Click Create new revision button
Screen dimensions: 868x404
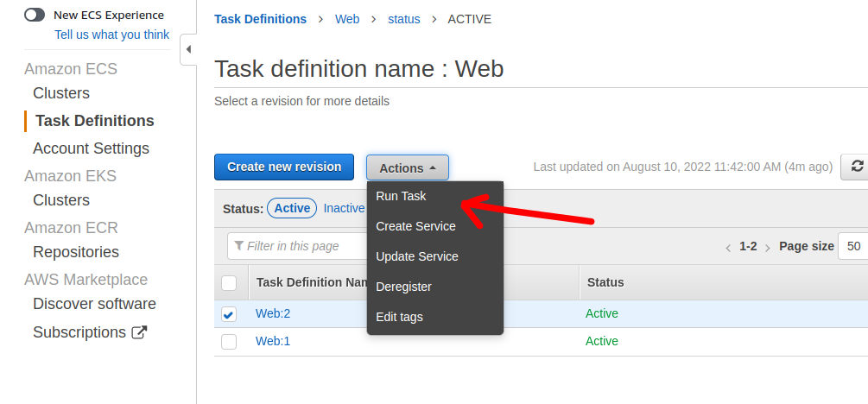[284, 167]
